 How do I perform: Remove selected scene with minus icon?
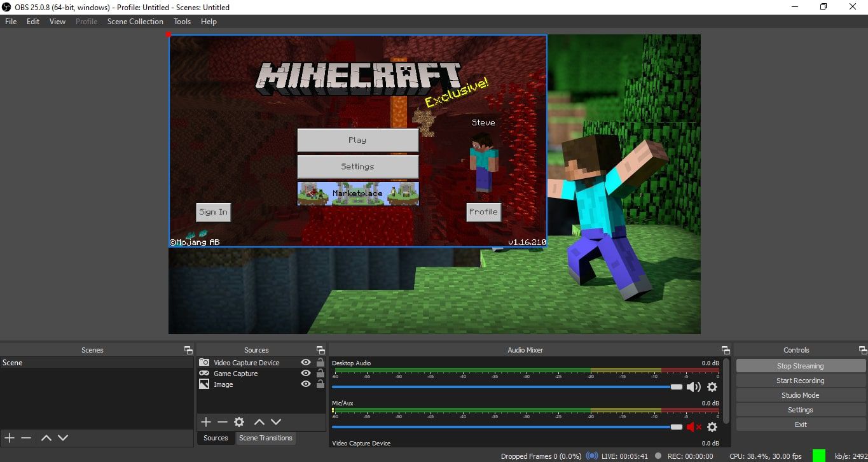[x=26, y=438]
